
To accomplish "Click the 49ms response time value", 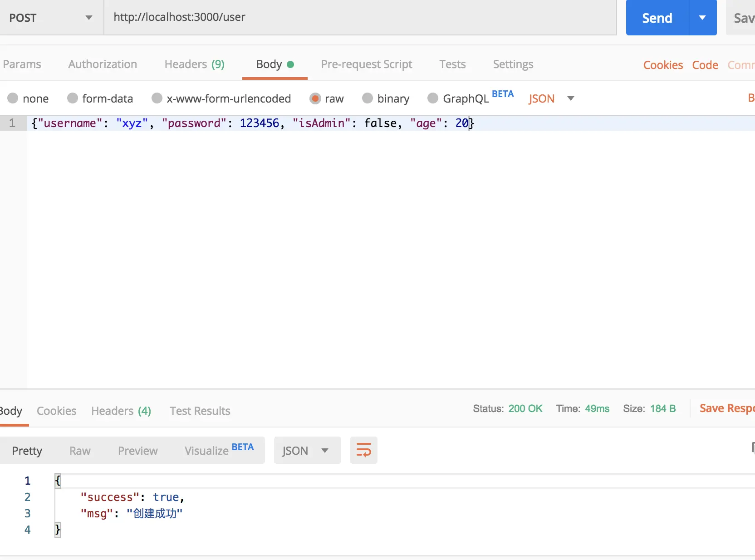I will tap(597, 408).
